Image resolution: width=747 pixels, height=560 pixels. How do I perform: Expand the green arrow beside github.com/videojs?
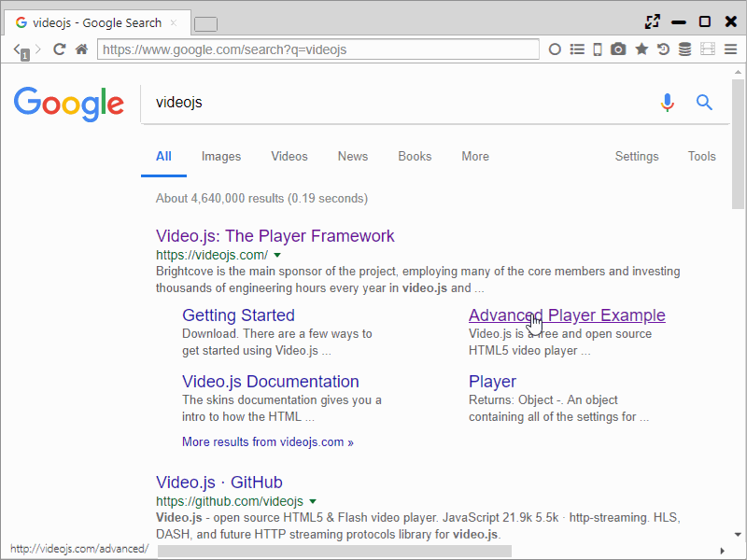pos(313,502)
